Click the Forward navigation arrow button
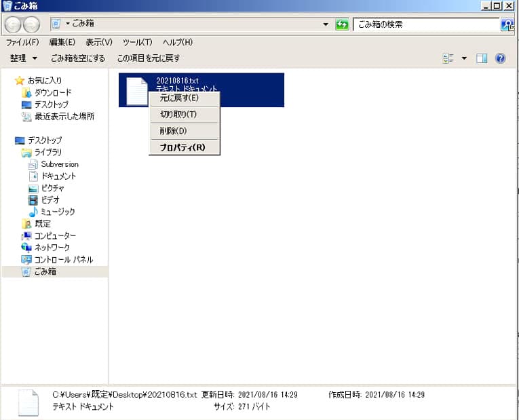The image size is (519, 420). pyautogui.click(x=31, y=24)
